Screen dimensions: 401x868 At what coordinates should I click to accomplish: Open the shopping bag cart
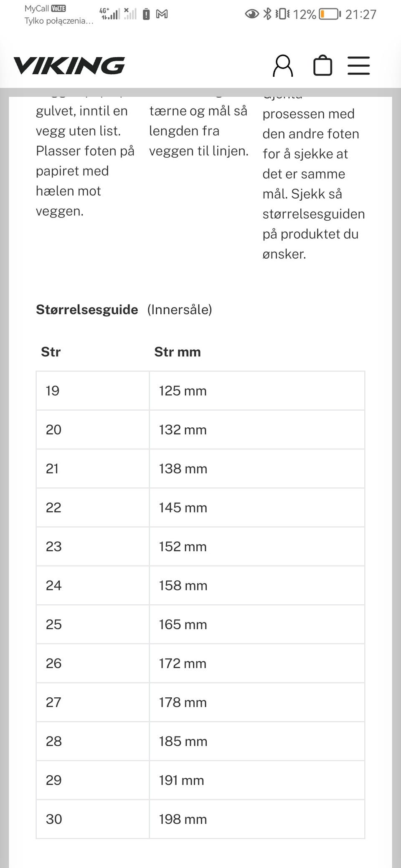[x=322, y=66]
